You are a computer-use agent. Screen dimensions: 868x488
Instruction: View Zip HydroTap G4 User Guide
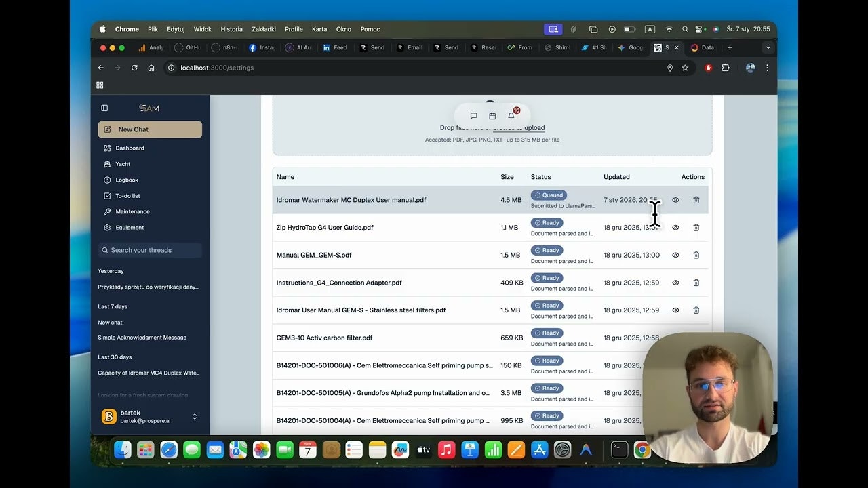click(675, 228)
